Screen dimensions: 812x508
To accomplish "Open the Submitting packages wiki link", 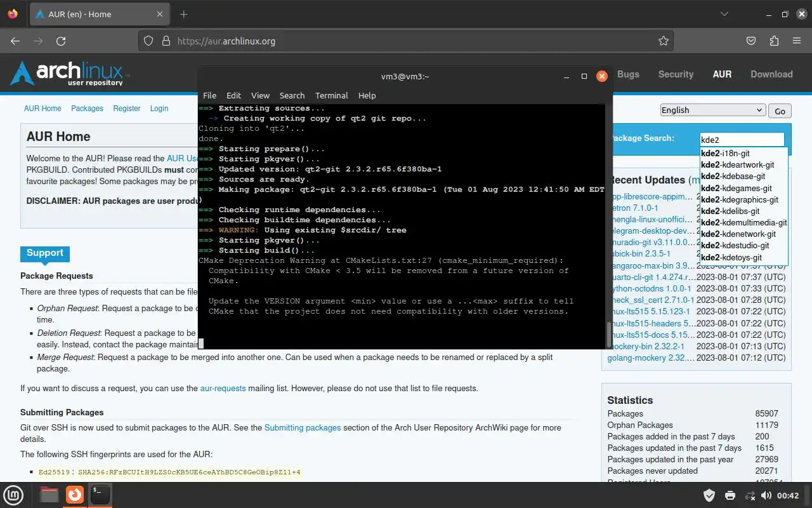I will click(x=303, y=427).
